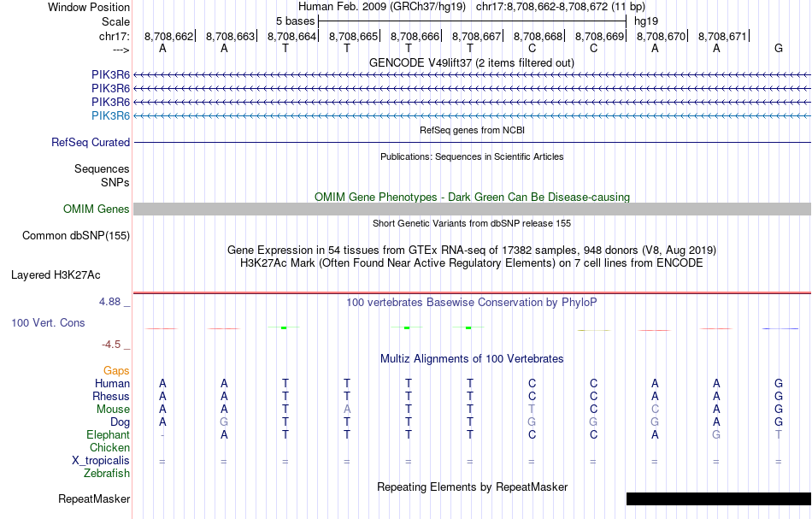Viewport: 812px width, 519px height.
Task: Click the Chicken alignment row label
Action: point(109,447)
